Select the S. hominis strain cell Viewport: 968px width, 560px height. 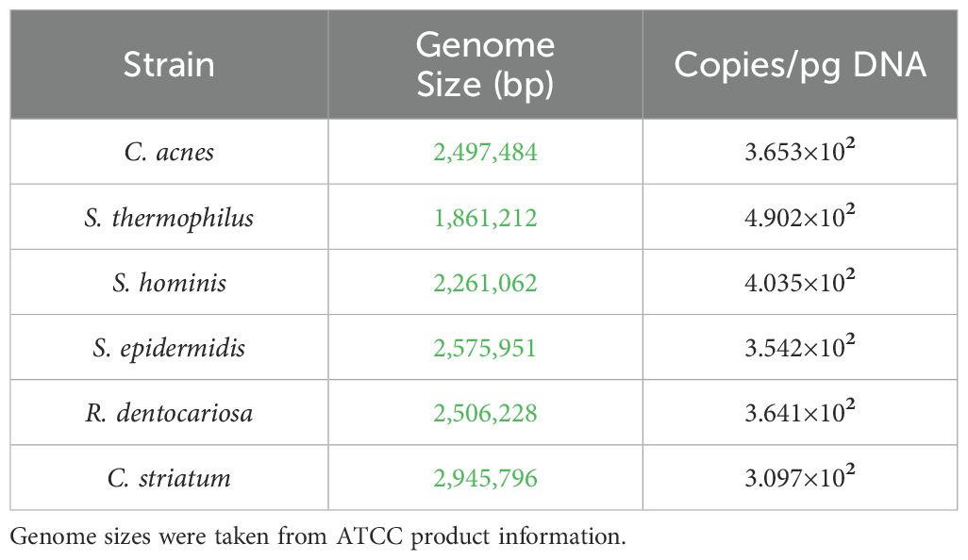click(169, 283)
